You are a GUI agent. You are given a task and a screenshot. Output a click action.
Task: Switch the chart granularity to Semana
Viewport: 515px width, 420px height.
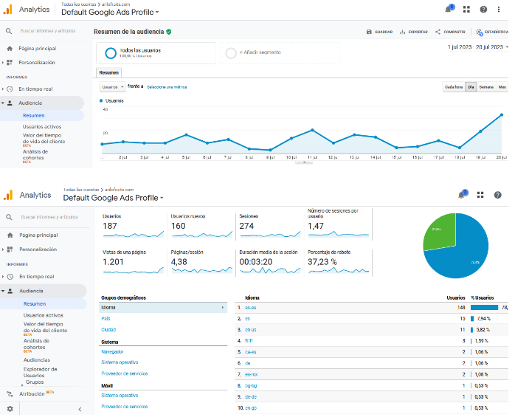click(486, 86)
